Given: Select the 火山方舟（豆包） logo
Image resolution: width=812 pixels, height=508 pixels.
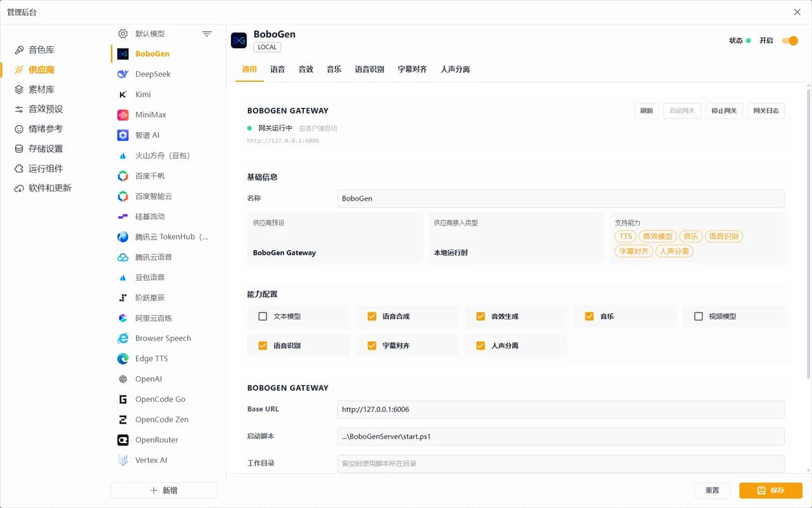Looking at the screenshot, I should click(x=123, y=156).
